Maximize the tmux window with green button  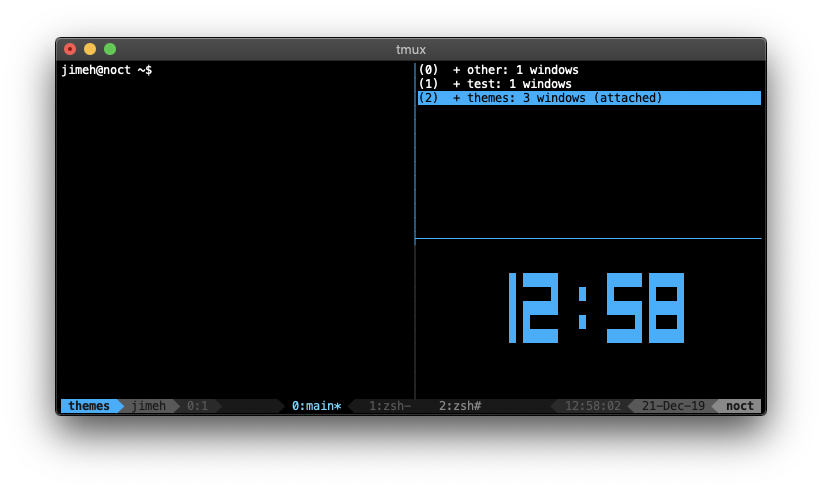110,49
